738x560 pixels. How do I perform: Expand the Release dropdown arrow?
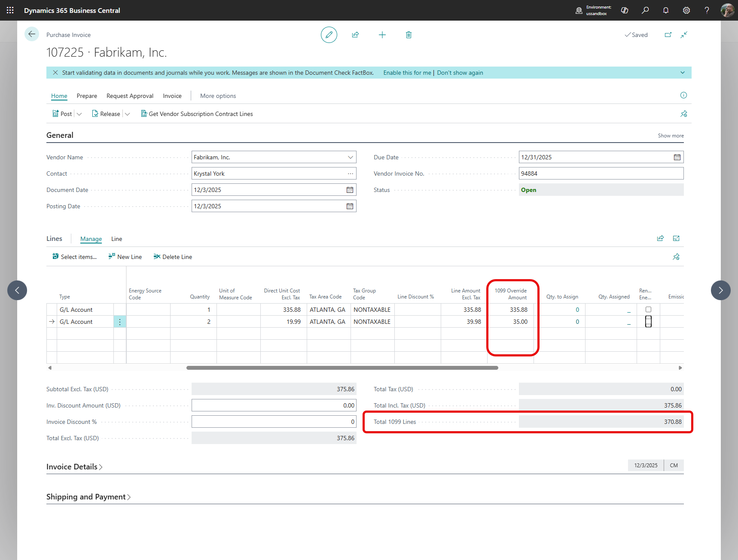click(x=127, y=114)
